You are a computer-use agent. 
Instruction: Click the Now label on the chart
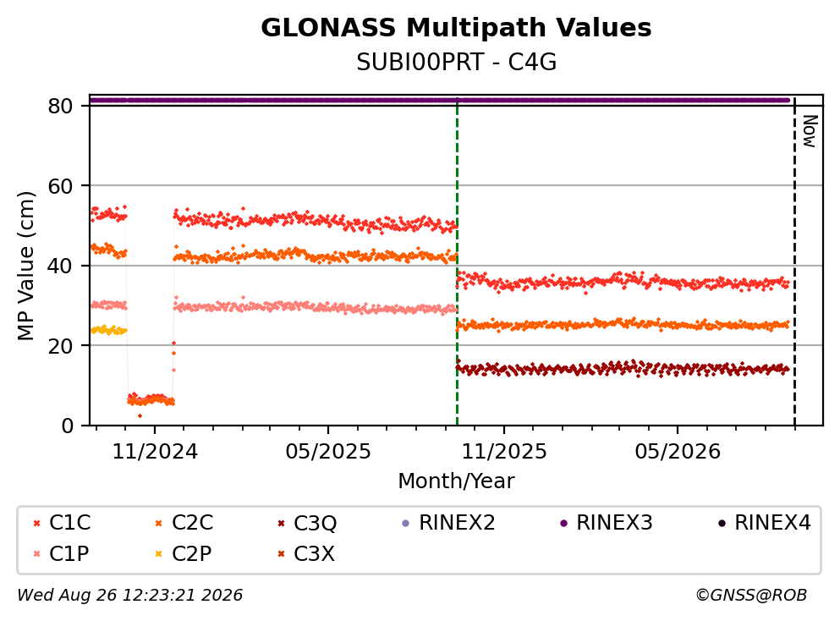[x=810, y=131]
